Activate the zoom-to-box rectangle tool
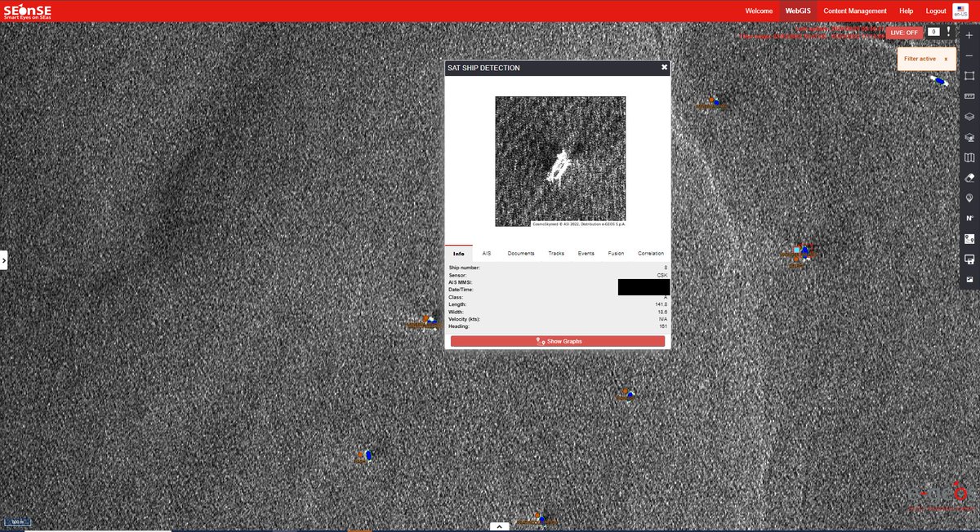Image resolution: width=980 pixels, height=532 pixels. pyautogui.click(x=969, y=75)
